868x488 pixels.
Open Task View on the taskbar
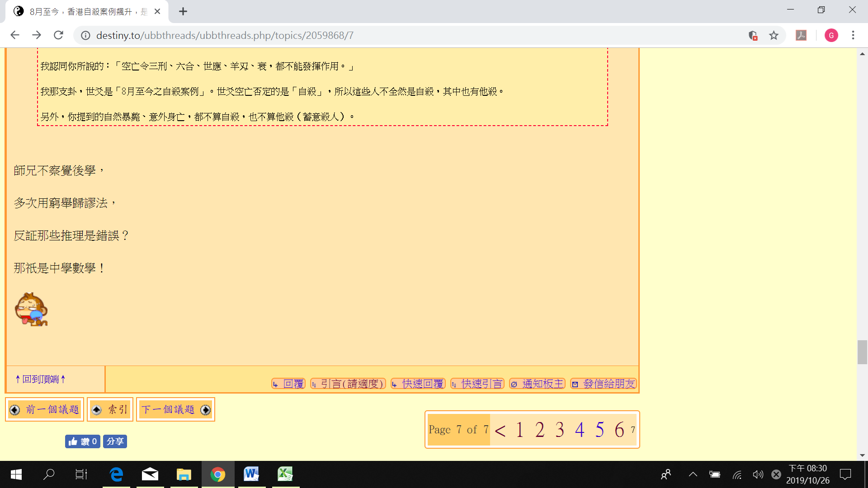point(80,474)
